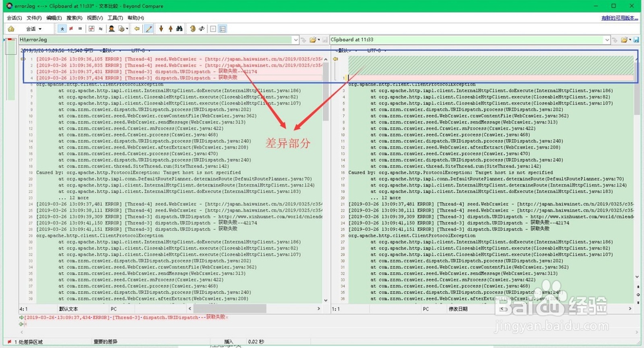The width and height of the screenshot is (644, 348).
Task: Expand the right file path history dropdown
Action: pyautogui.click(x=607, y=40)
